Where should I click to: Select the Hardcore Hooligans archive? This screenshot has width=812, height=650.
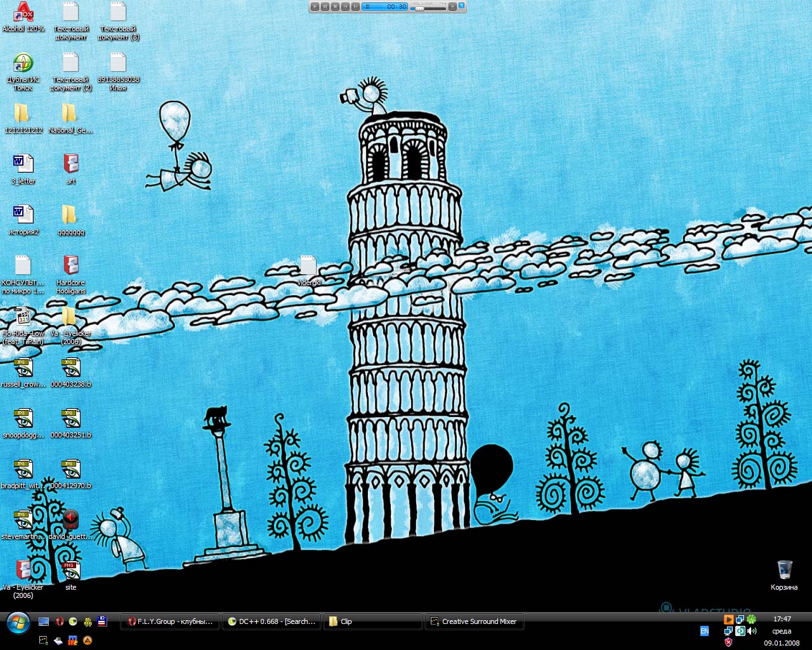coord(70,275)
